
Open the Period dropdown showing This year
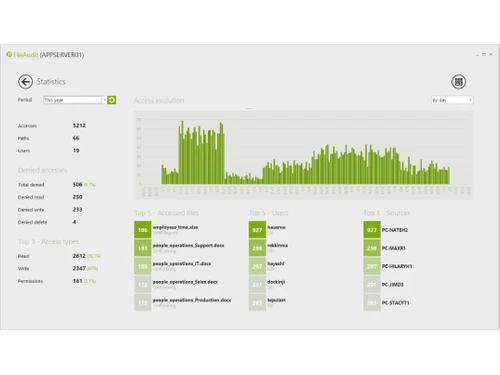(x=75, y=100)
